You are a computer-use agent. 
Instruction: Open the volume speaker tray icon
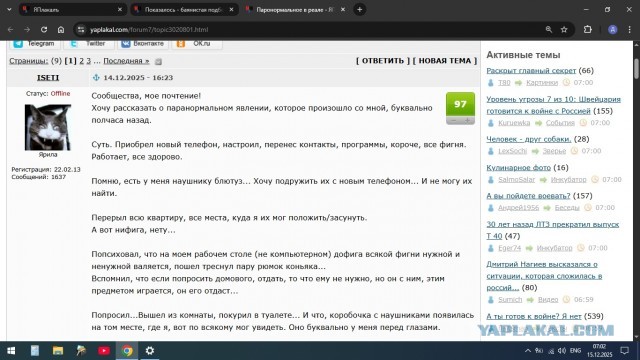coord(562,351)
